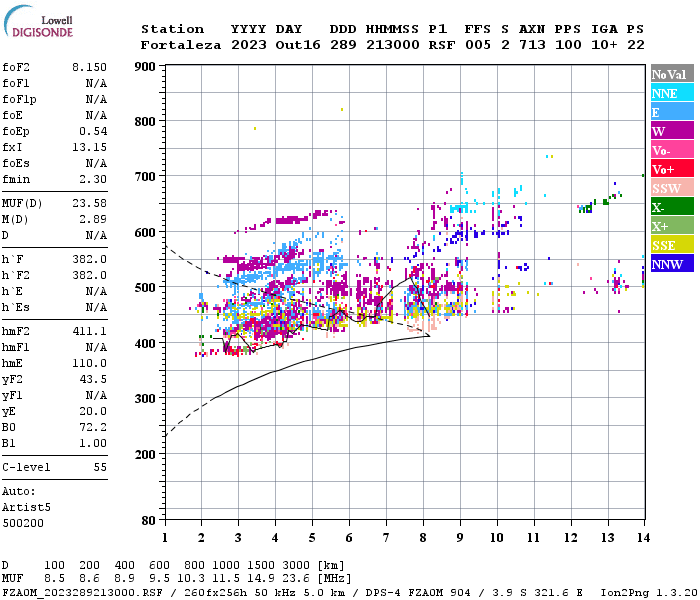Select the NNW blue legend swatch

click(672, 264)
